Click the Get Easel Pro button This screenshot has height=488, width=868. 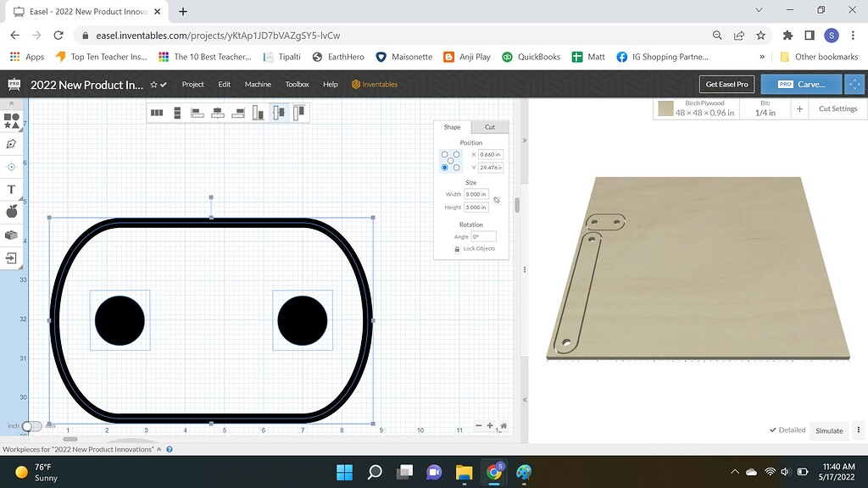point(726,84)
